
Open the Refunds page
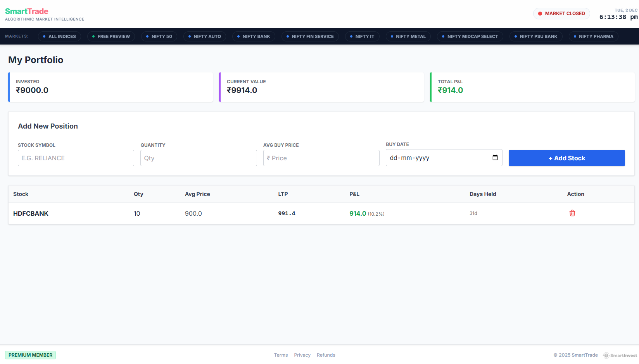326,355
